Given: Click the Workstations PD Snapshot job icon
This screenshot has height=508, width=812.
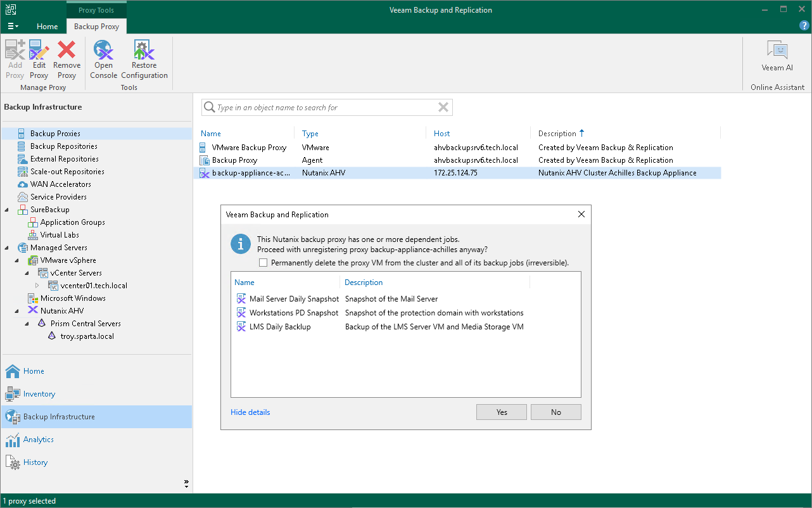Looking at the screenshot, I should 241,313.
